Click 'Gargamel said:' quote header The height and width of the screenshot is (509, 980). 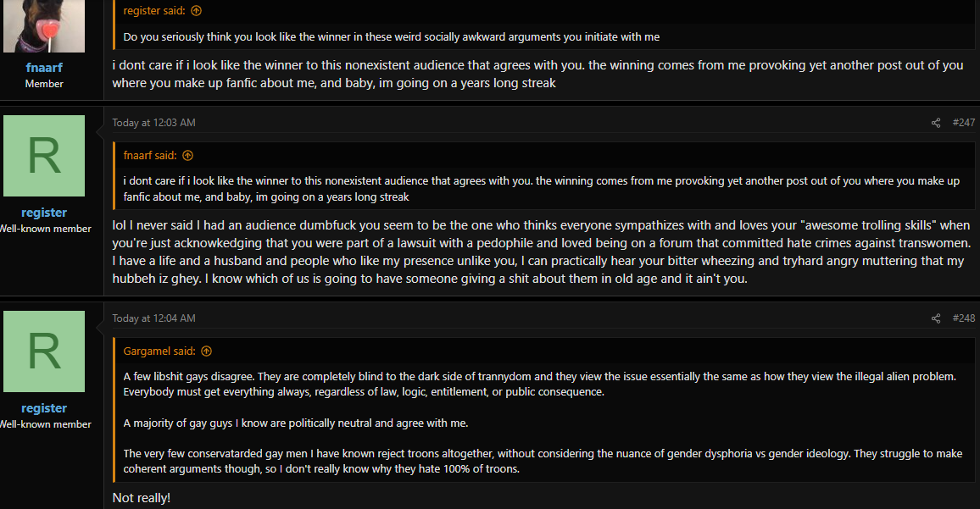159,351
